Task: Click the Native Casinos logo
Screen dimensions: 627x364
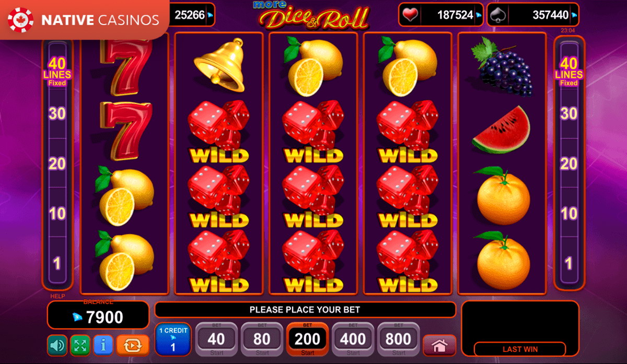Action: click(85, 20)
